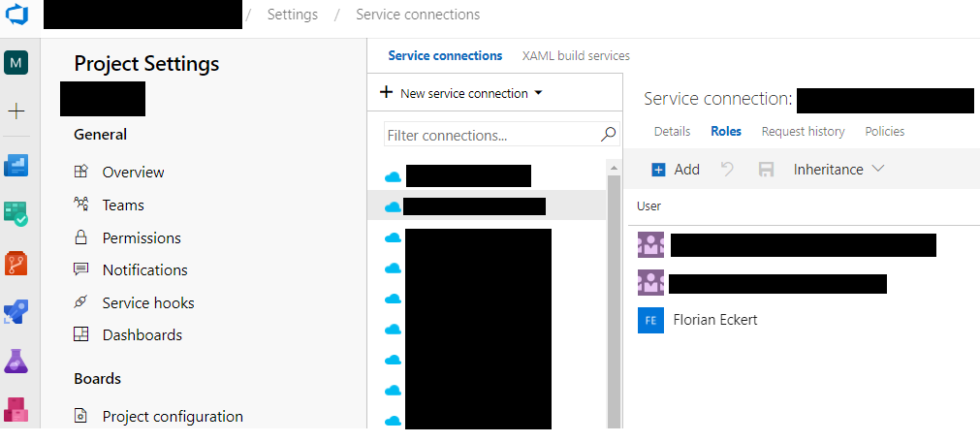Click the save disk icon in toolbar

(x=766, y=170)
